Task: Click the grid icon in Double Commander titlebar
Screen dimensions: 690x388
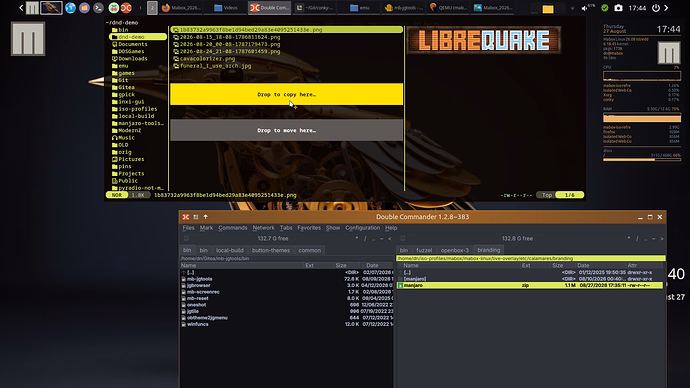Action: pos(196,217)
